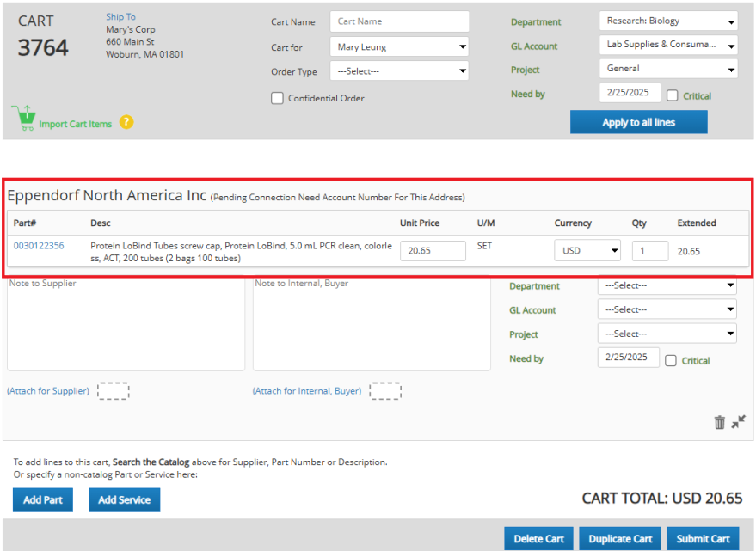
Task: Click the Part# column header
Action: tap(25, 223)
